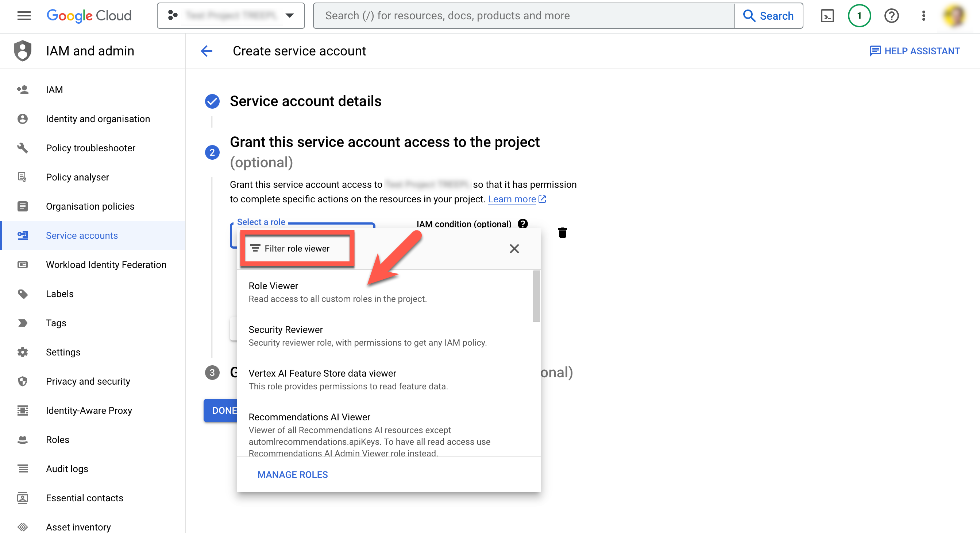Activate Cloud Shell terminal icon
Image resolution: width=980 pixels, height=533 pixels.
click(827, 16)
